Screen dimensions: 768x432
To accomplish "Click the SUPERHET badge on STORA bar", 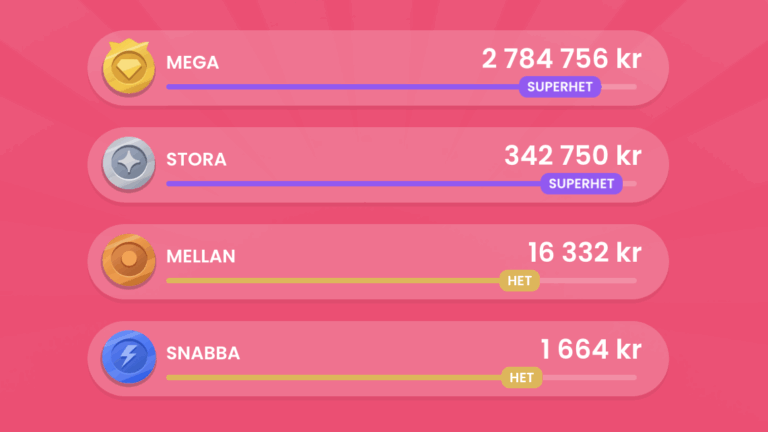I will (x=581, y=184).
